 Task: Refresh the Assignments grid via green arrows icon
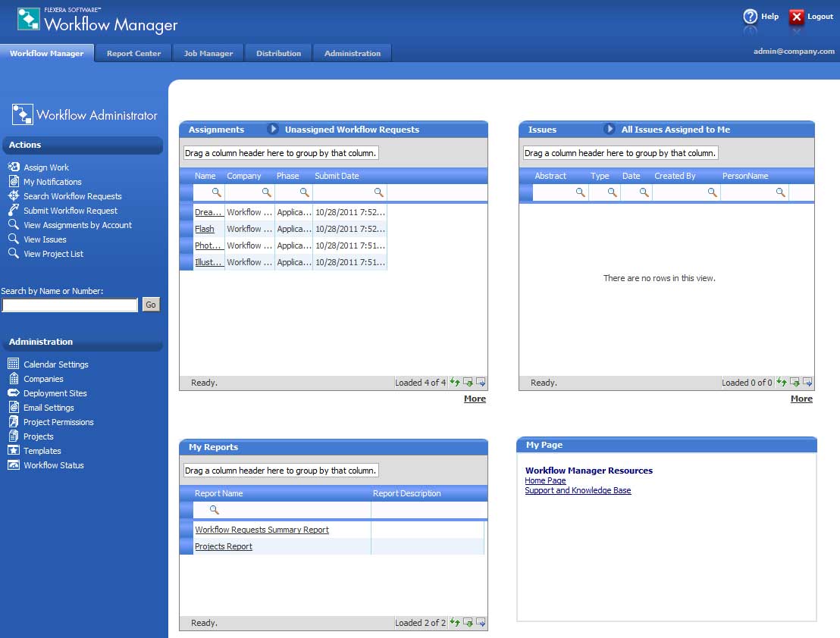[x=455, y=382]
